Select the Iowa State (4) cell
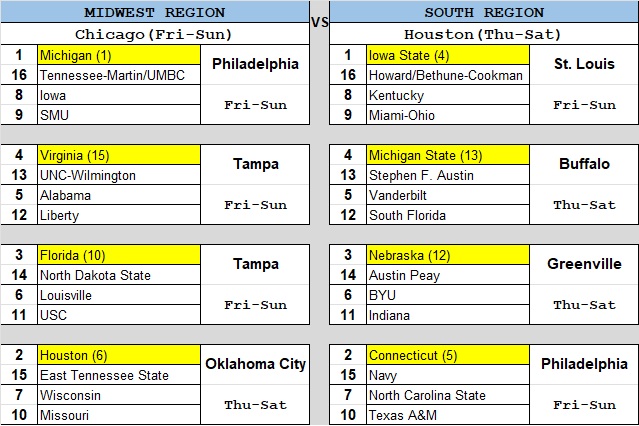Viewport: 639px width, 426px height. [x=448, y=55]
